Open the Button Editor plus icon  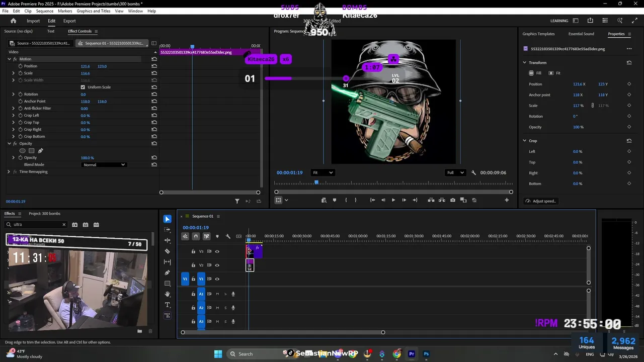tap(507, 200)
